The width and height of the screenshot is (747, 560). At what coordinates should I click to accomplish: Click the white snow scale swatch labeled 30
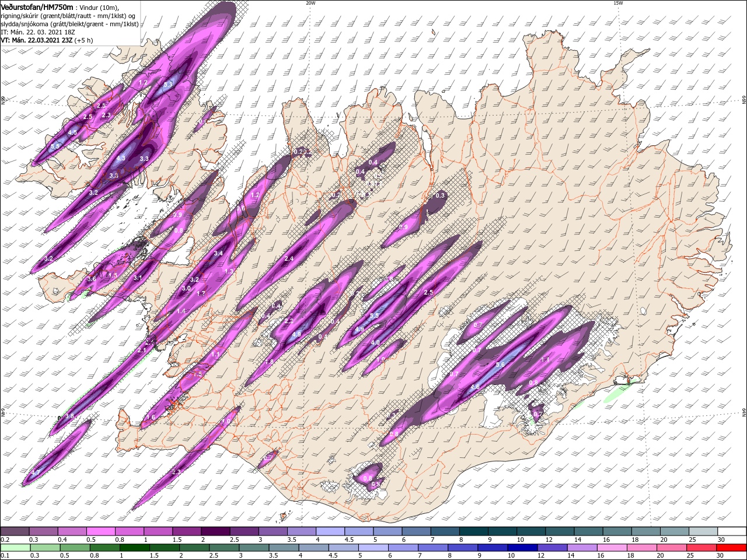731,531
